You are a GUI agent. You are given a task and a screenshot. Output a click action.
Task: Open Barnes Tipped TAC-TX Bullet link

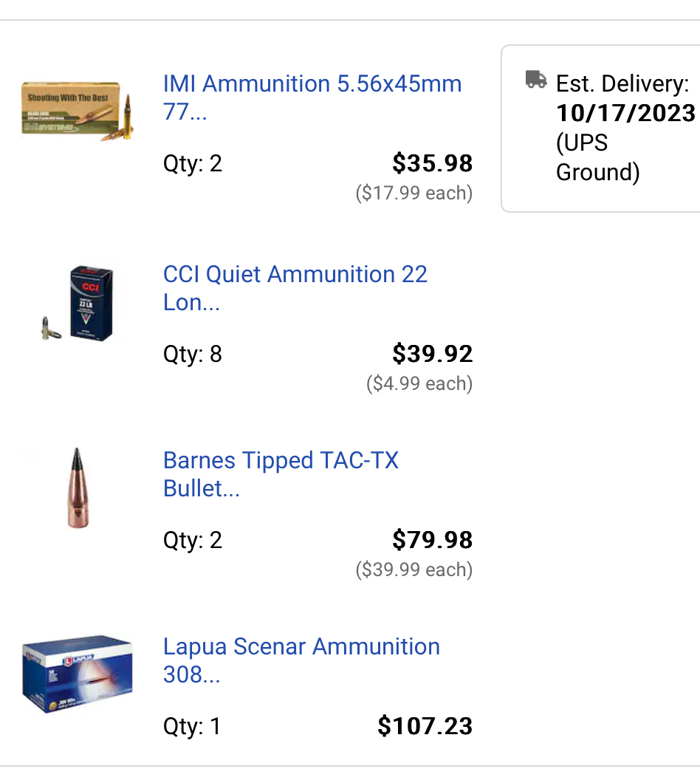tap(281, 474)
